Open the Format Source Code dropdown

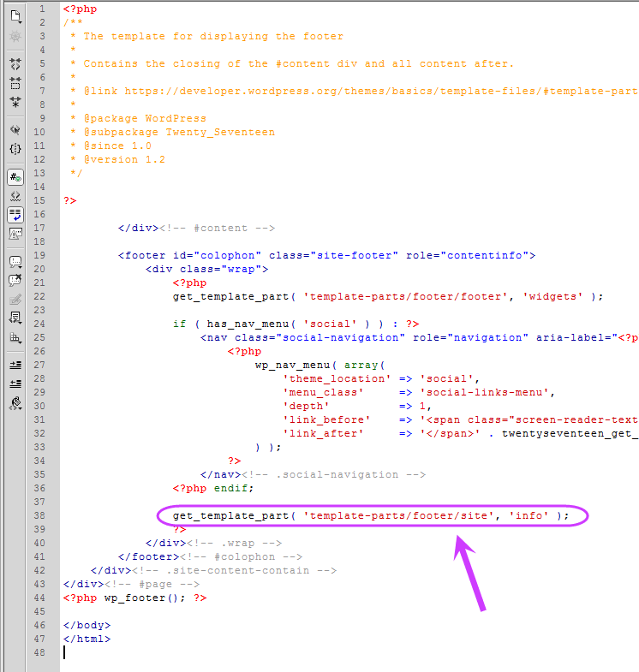click(x=15, y=403)
